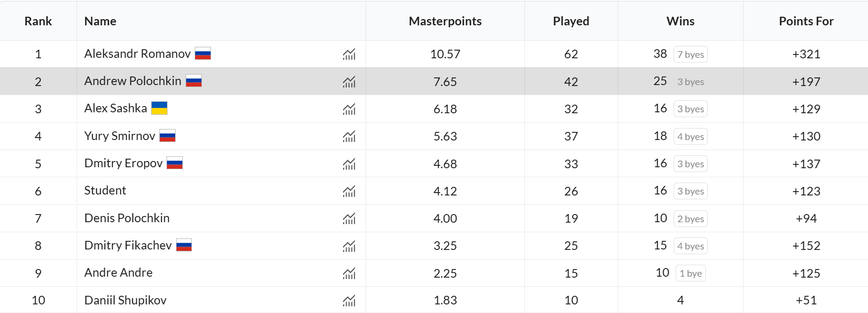
Task: Show the chart icon for Daniil Shupikov
Action: coord(349,301)
